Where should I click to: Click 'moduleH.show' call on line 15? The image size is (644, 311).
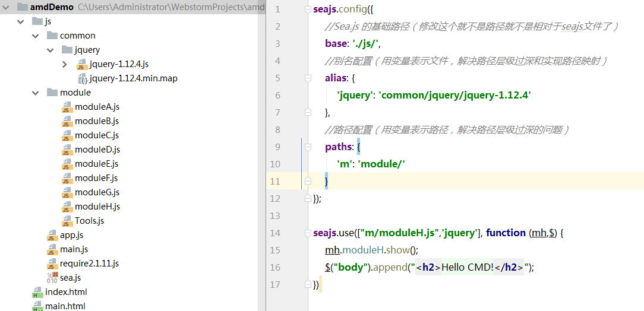tap(376, 250)
